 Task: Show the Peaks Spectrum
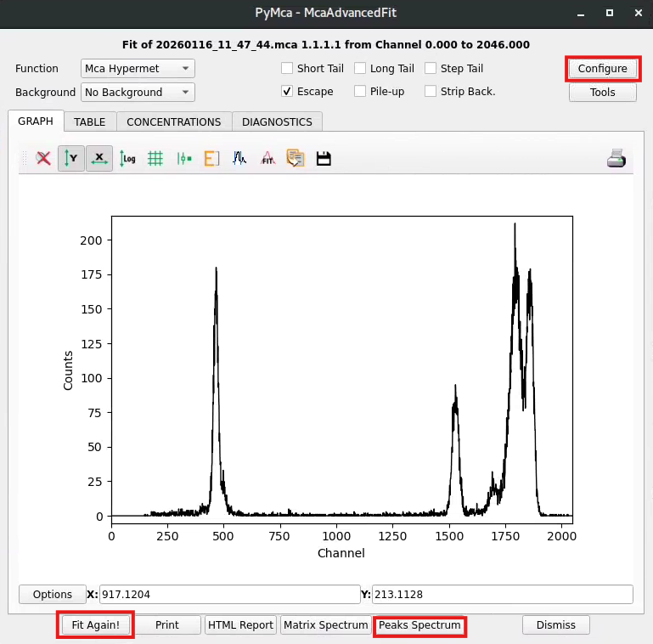(x=419, y=624)
